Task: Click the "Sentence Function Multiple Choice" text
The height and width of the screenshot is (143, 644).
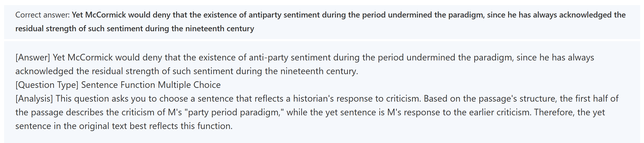Action: pyautogui.click(x=151, y=85)
